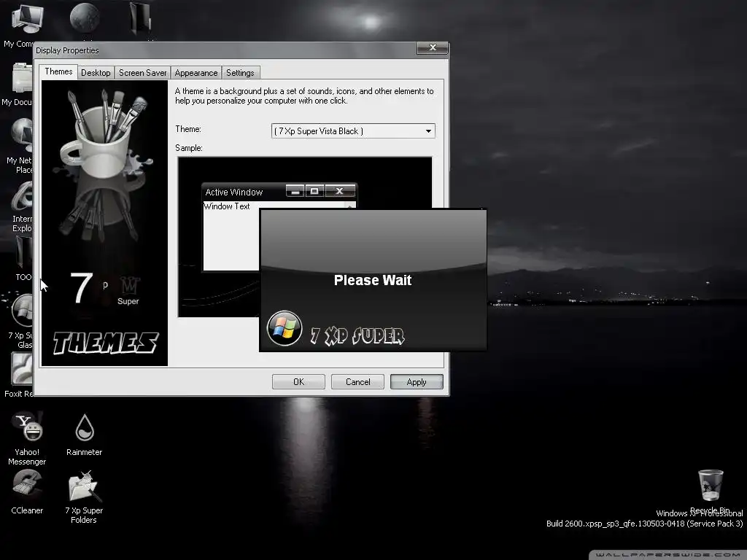
Task: Close the Display Properties dialog
Action: pyautogui.click(x=433, y=47)
